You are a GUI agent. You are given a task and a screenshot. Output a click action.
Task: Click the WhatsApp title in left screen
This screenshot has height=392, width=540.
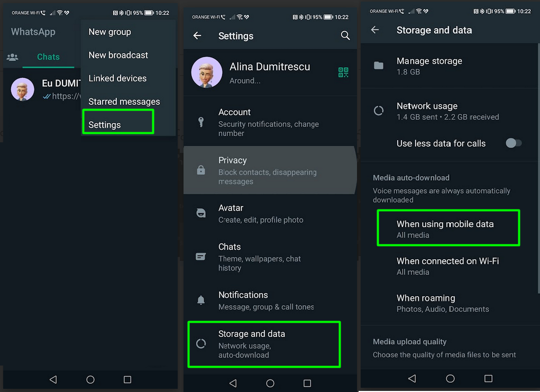click(x=33, y=32)
